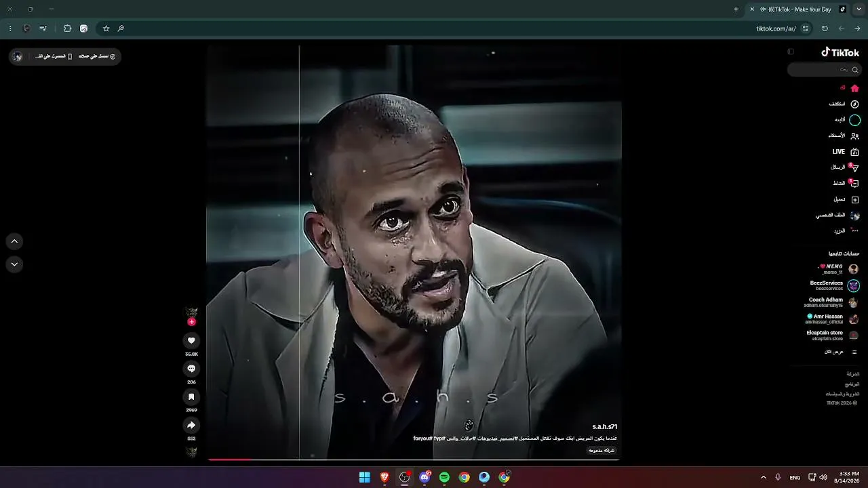Open the More three-dots menu in sidebar
Image resolution: width=868 pixels, height=488 pixels.
(x=854, y=231)
